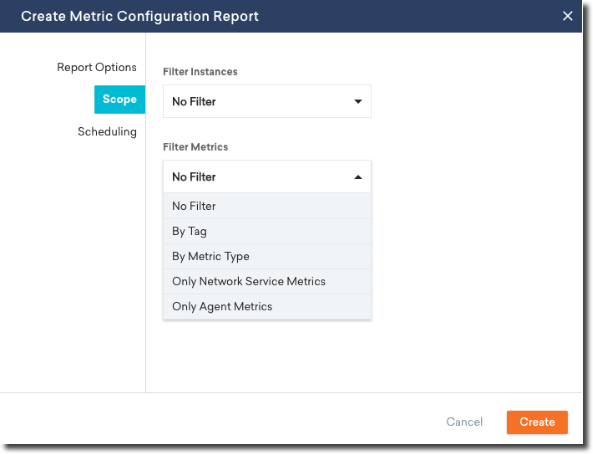Click empty area below Scheduling in sidebar
593x454 pixels.
[73, 265]
